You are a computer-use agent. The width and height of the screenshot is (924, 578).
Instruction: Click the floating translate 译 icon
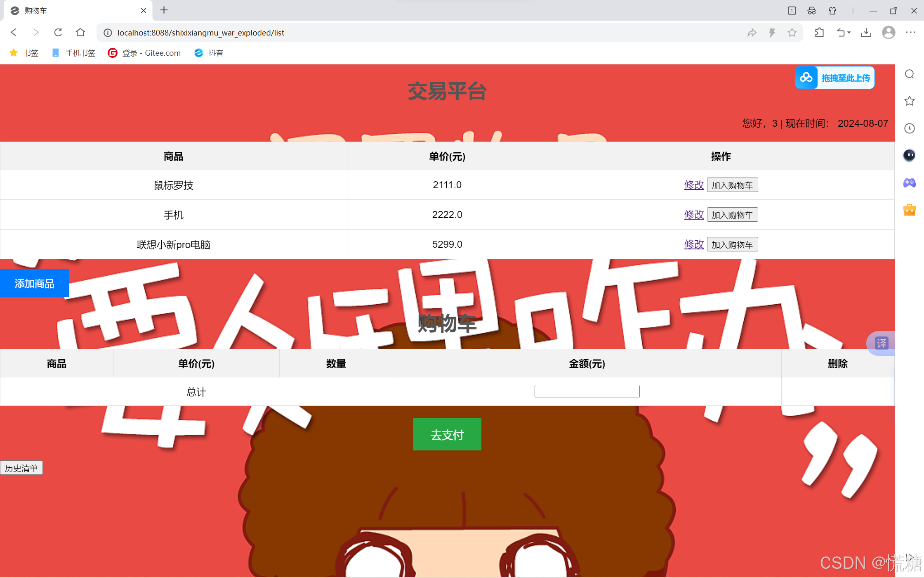point(882,343)
